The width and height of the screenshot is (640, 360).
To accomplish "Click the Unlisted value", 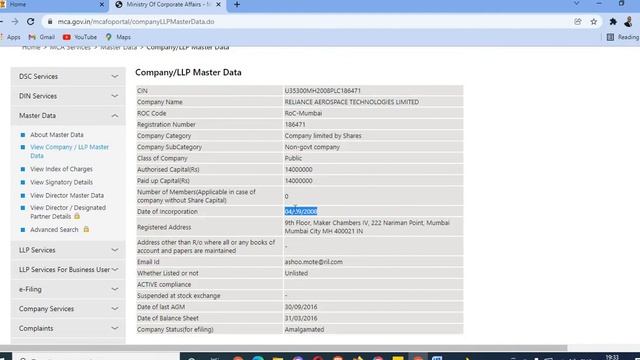I will tap(296, 273).
